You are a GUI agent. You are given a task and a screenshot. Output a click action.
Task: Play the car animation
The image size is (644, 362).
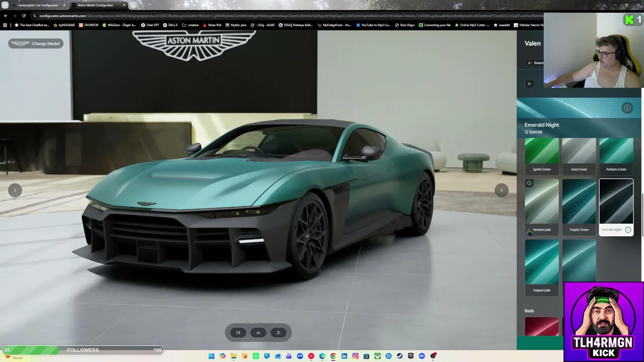pos(278,332)
